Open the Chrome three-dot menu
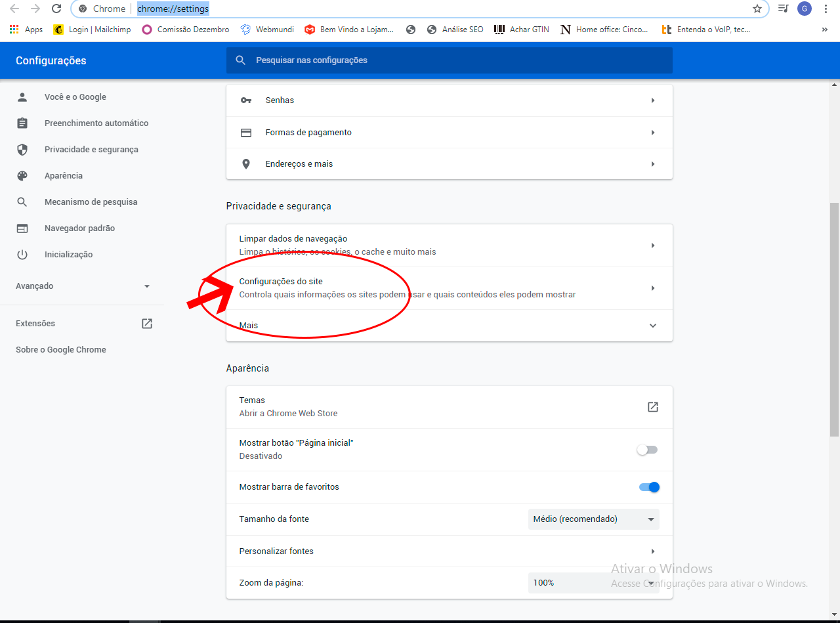This screenshot has height=623, width=840. (x=826, y=9)
